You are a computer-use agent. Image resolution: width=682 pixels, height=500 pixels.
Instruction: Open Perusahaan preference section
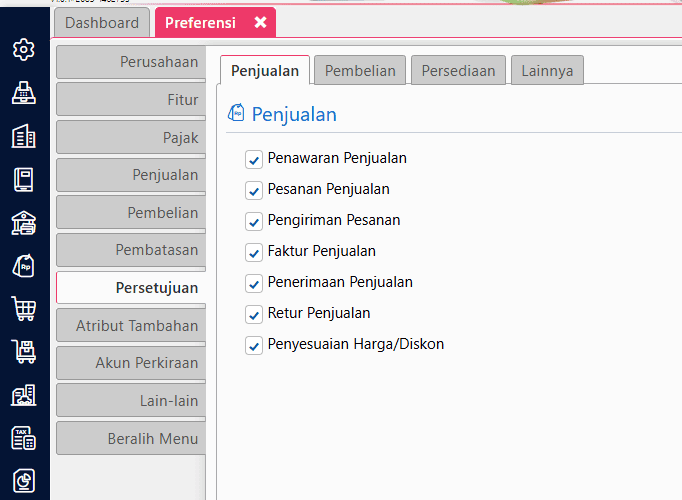(131, 62)
